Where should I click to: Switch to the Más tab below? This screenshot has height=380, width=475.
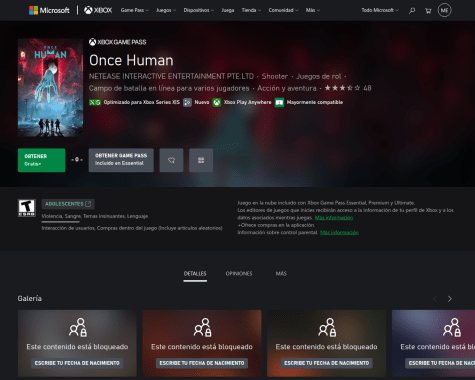tap(281, 274)
